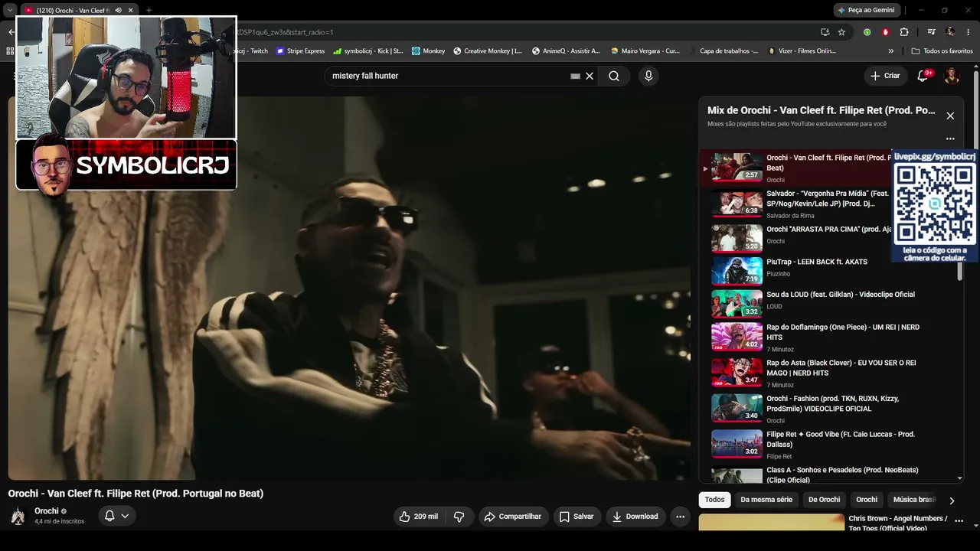980x551 pixels.
Task: Open the Mairo Vergara bookmark
Action: click(645, 51)
